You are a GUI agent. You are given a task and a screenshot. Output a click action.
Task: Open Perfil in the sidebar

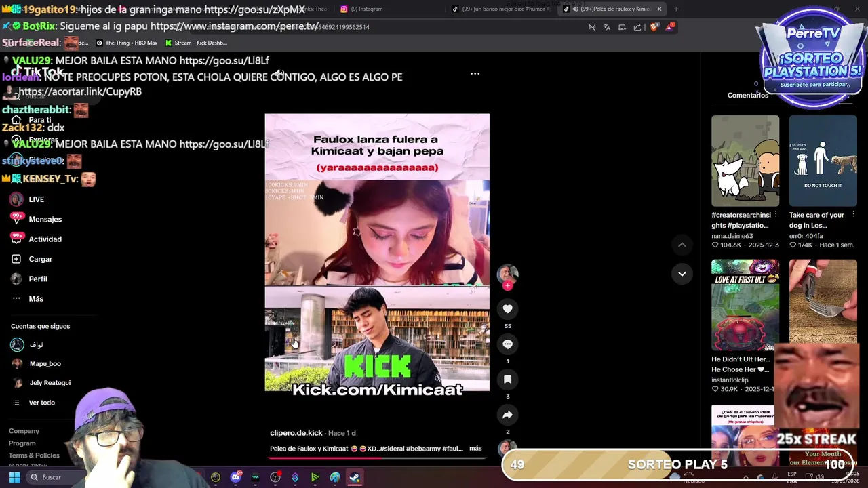pyautogui.click(x=38, y=279)
